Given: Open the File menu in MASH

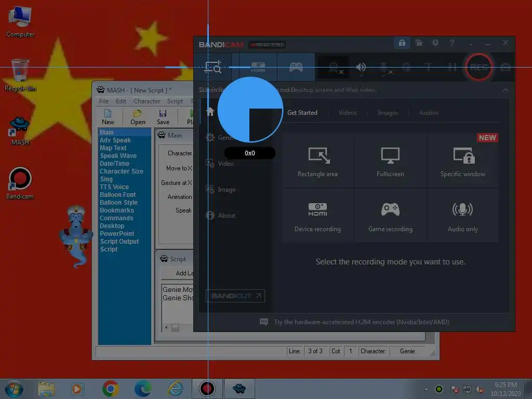Looking at the screenshot, I should point(104,101).
